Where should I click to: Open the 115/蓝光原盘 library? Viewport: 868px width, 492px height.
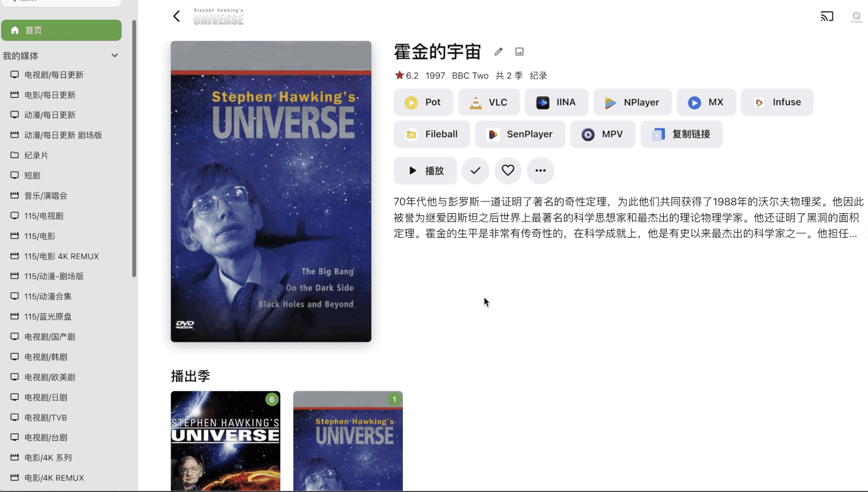pos(61,317)
